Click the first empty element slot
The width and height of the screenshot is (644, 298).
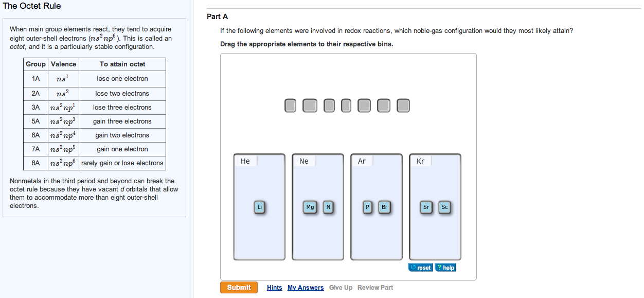[290, 106]
